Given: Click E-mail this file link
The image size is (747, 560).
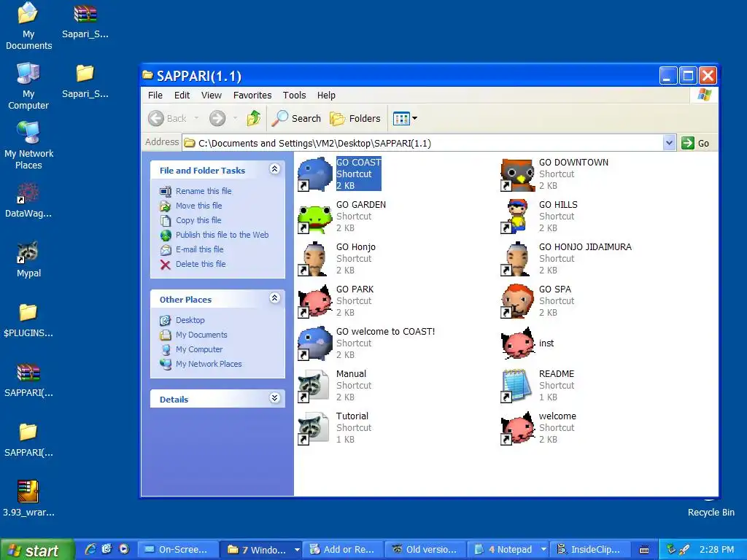Looking at the screenshot, I should click(200, 249).
